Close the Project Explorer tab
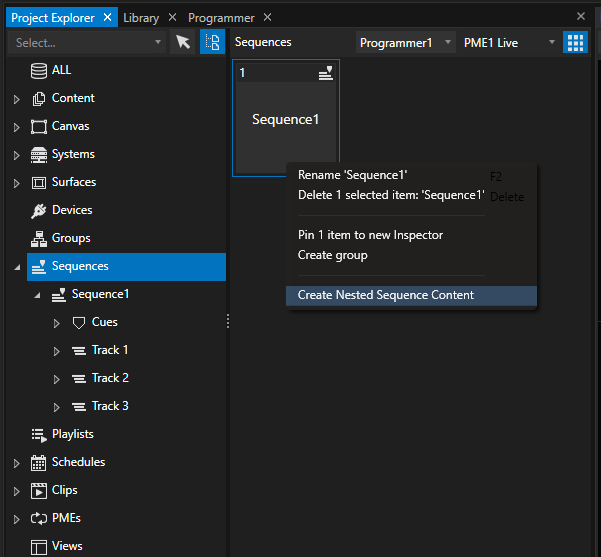Viewport: 601px width, 557px height. coord(108,17)
